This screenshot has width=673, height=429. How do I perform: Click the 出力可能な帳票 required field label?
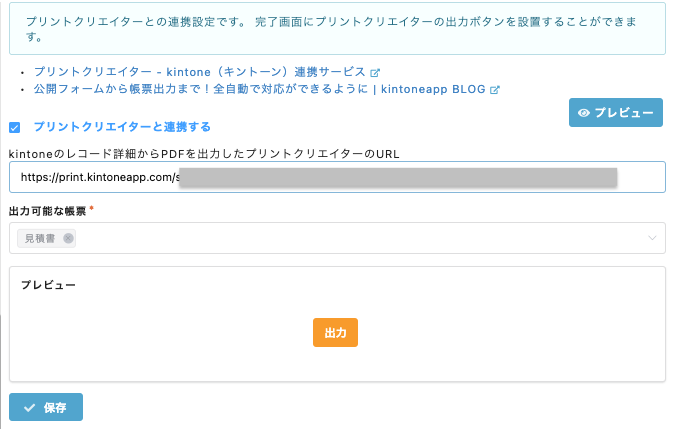tap(48, 211)
